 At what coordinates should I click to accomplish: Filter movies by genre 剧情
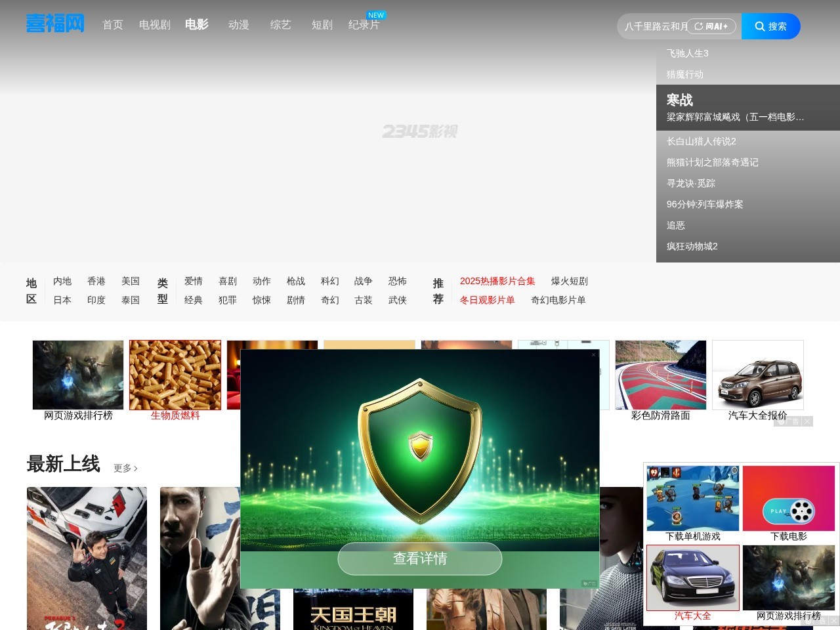[296, 300]
